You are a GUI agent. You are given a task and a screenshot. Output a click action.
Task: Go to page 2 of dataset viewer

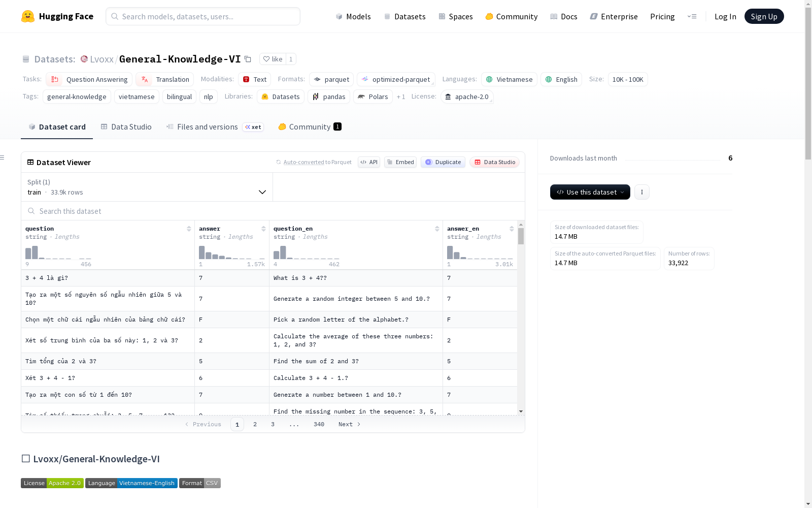pyautogui.click(x=255, y=424)
